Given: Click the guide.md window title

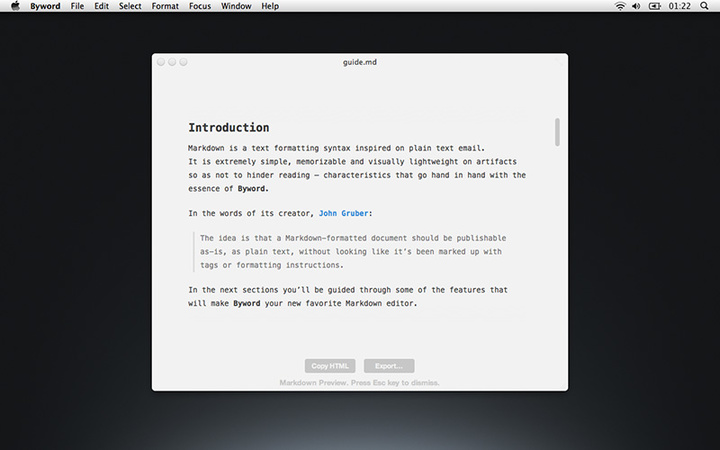Looking at the screenshot, I should [x=360, y=62].
